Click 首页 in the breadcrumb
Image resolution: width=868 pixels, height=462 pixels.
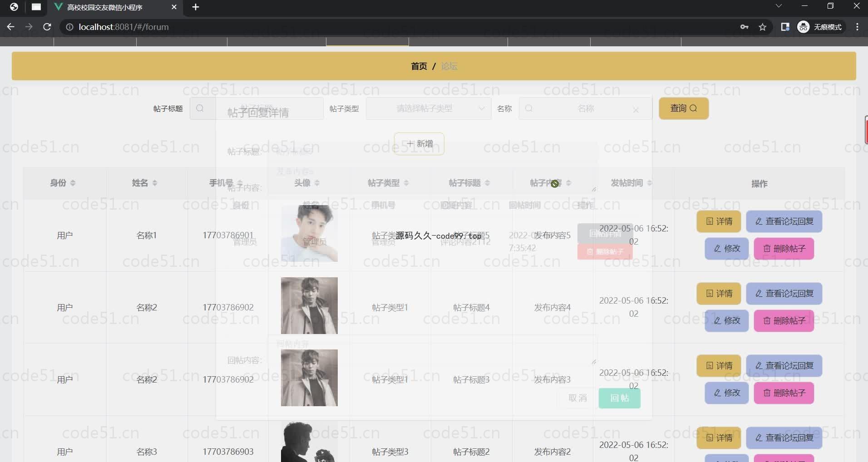pyautogui.click(x=419, y=66)
